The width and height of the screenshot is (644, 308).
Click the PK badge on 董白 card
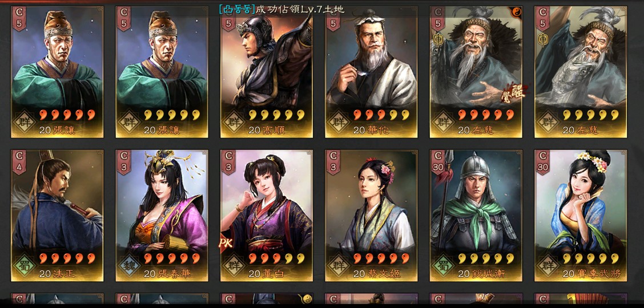(226, 243)
